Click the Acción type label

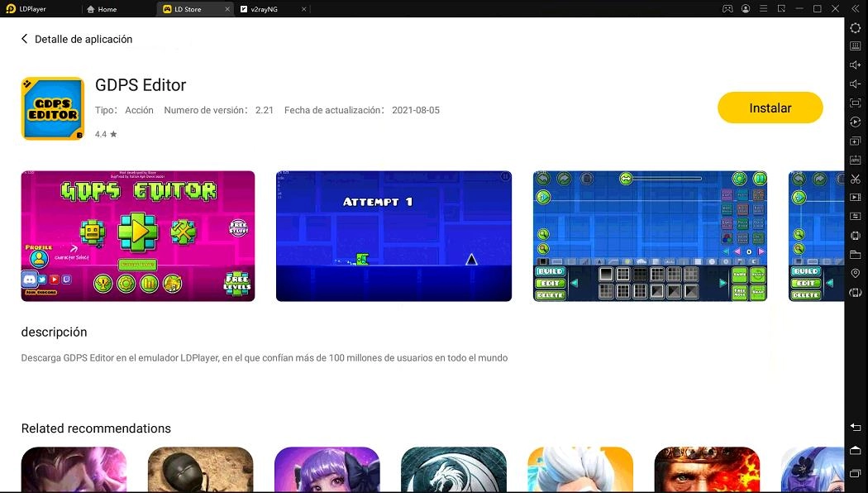coord(139,110)
